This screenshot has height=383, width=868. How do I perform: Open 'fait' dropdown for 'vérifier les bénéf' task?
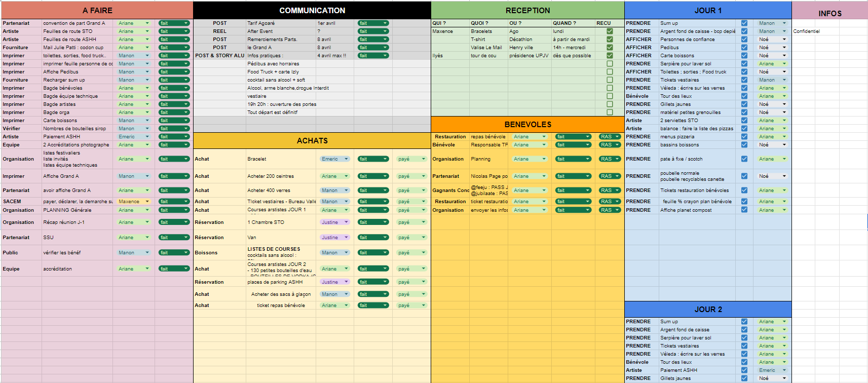click(186, 253)
